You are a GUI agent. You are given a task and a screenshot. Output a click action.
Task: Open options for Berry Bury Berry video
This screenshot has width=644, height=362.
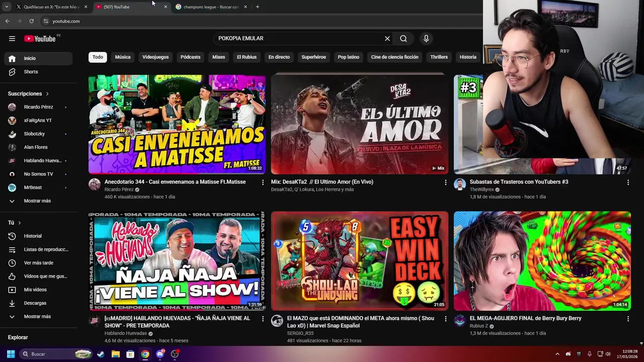point(628,319)
